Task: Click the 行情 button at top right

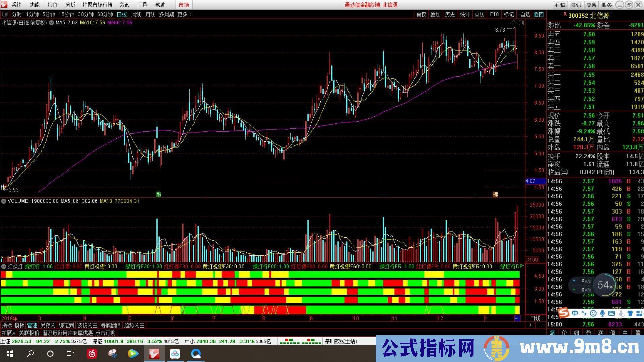Action: coord(560,5)
